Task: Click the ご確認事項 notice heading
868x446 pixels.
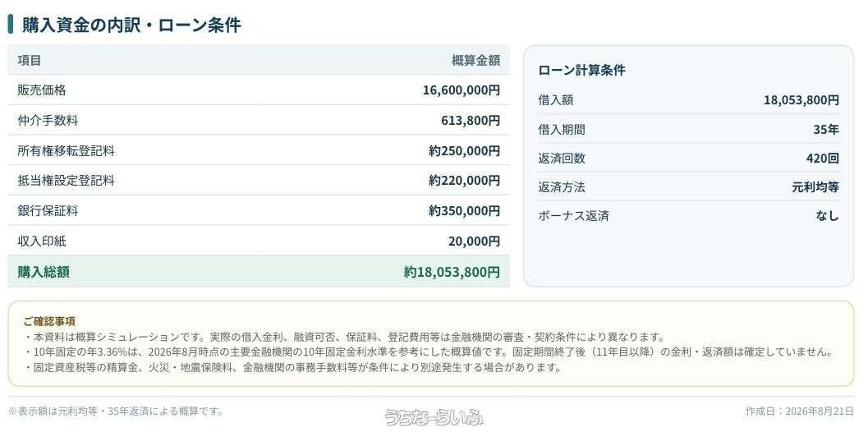Action: [49, 321]
